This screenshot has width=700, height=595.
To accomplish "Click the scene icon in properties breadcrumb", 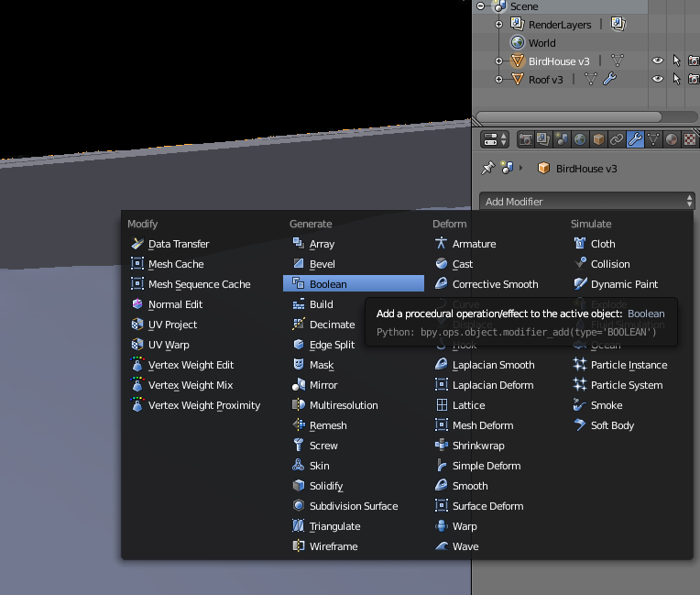I will click(x=508, y=168).
